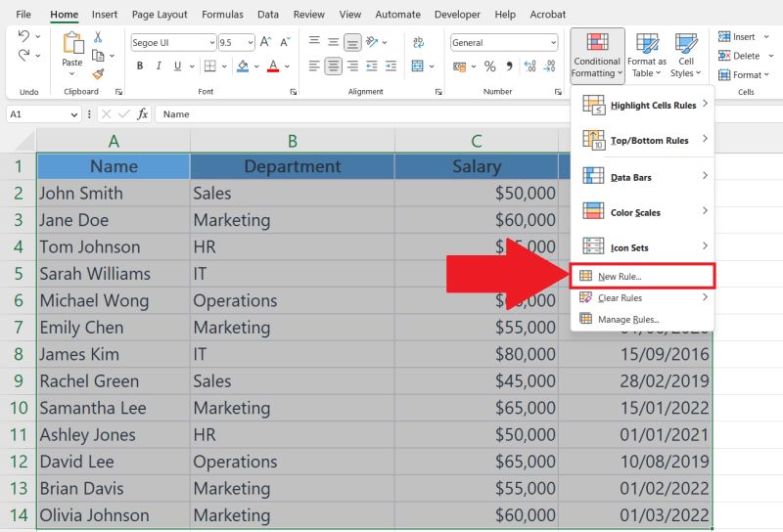Apply red Font Color A

pos(273,66)
